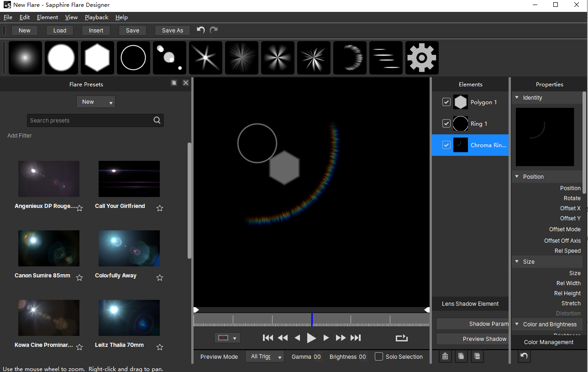Add the soft petal Spikes element

coord(278,58)
